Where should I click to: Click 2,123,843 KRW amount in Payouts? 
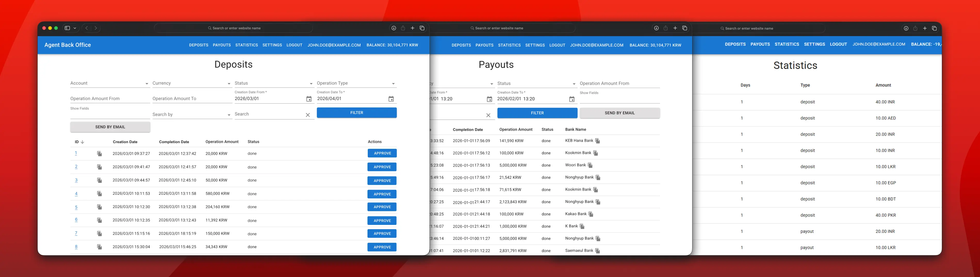click(513, 202)
